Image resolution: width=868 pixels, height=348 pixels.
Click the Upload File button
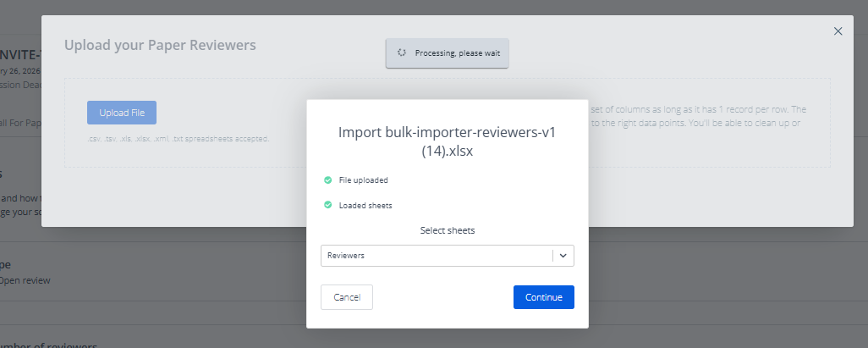tap(121, 113)
